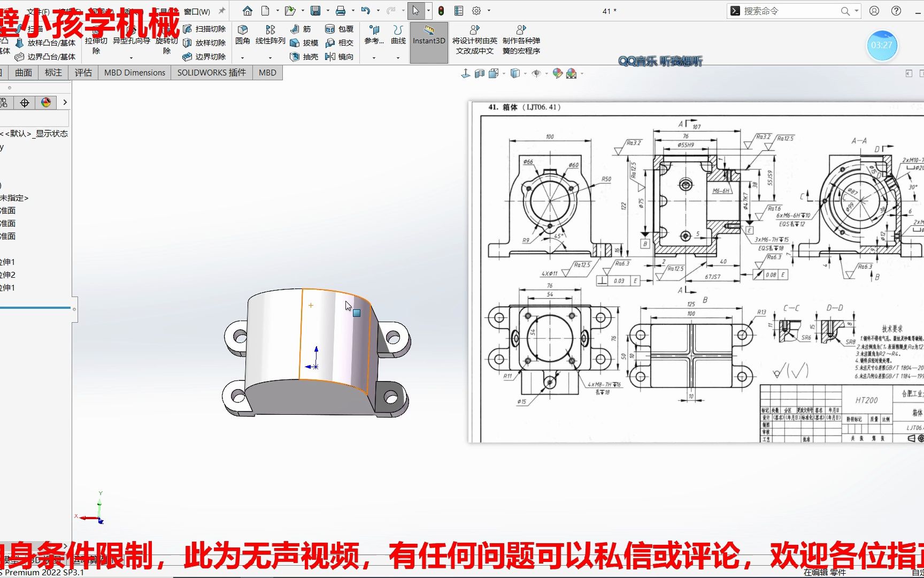
Task: Open the Edit Appearance color tool
Action: tap(557, 74)
